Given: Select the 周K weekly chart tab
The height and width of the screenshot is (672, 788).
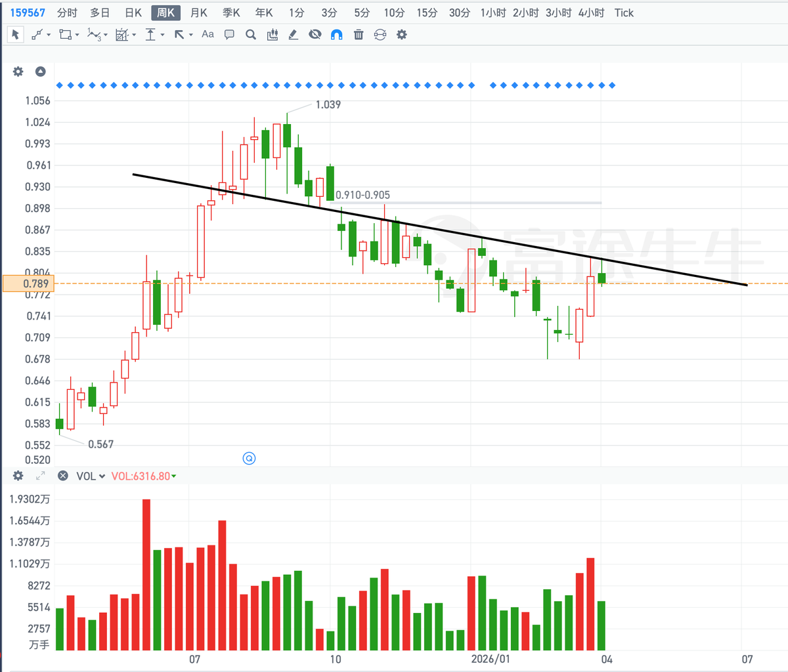Looking at the screenshot, I should (165, 12).
